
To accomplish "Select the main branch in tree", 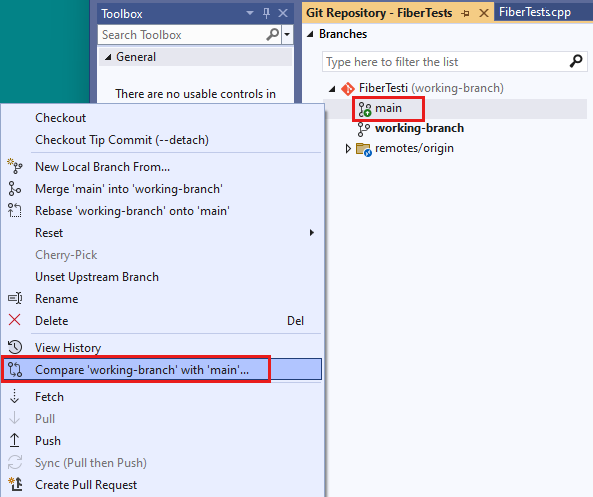I will pos(388,109).
